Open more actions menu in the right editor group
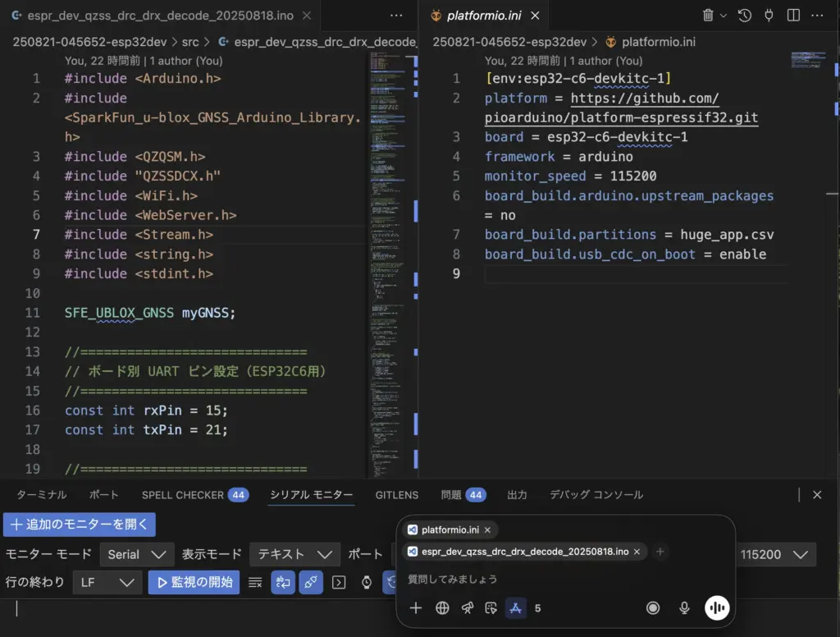The image size is (840, 637). tap(817, 15)
